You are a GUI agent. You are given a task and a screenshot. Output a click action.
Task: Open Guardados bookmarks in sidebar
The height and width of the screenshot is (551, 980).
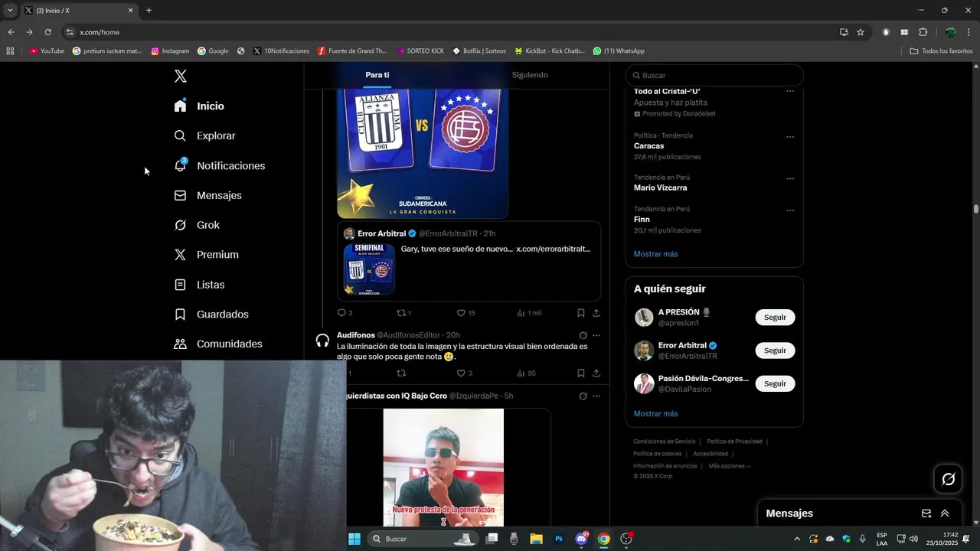coord(211,315)
